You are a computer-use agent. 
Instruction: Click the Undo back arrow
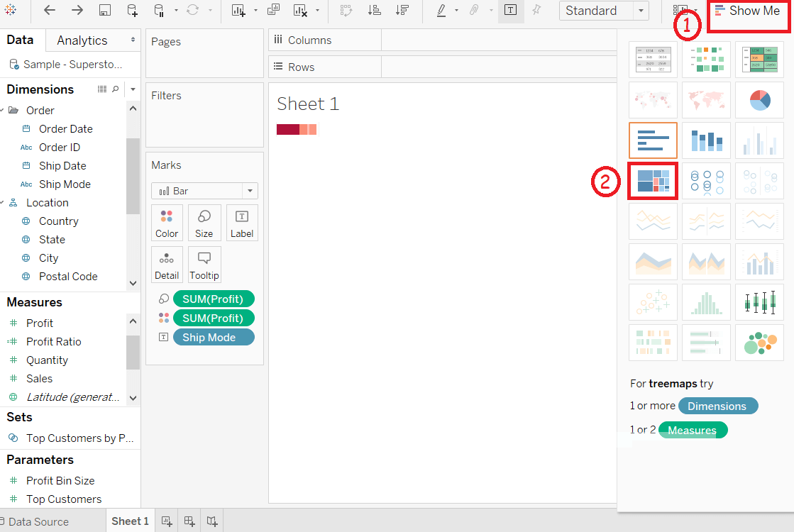click(x=49, y=10)
